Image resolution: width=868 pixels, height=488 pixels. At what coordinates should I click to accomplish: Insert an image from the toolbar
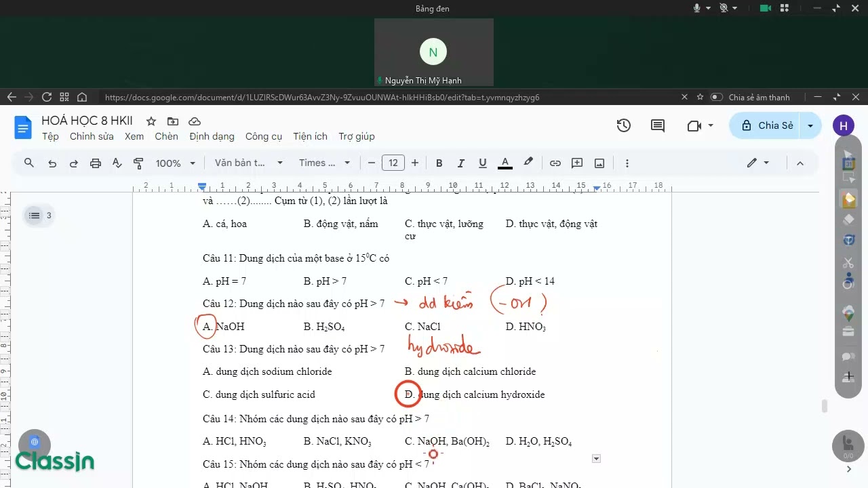[x=599, y=163]
